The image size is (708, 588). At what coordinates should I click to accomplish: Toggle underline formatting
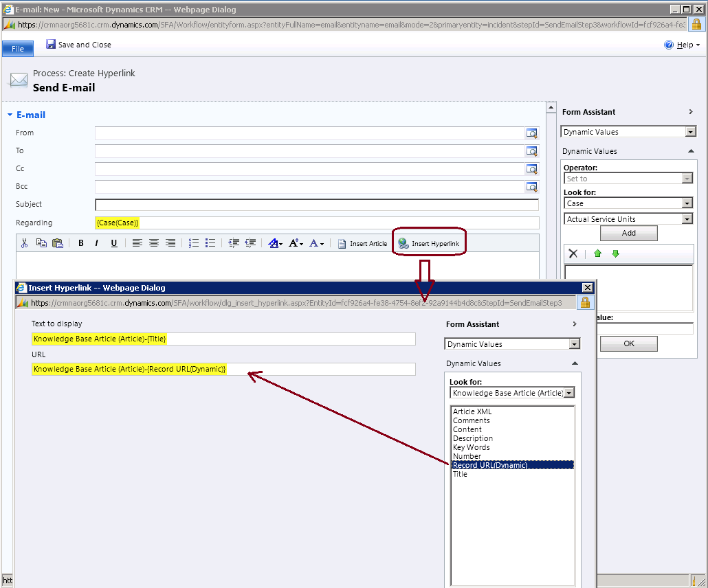(114, 243)
